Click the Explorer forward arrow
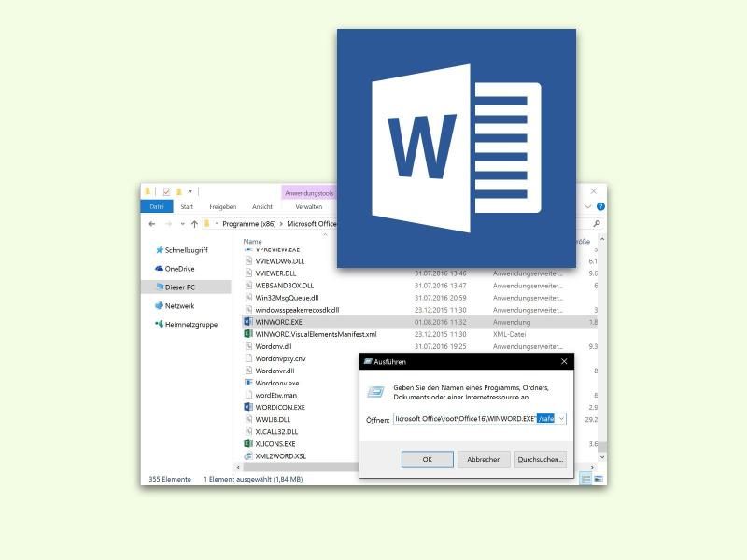Viewport: 747px width, 560px height. pyautogui.click(x=168, y=224)
